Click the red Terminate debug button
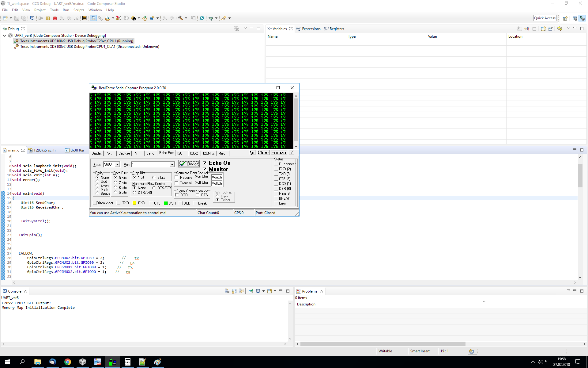 (55, 18)
